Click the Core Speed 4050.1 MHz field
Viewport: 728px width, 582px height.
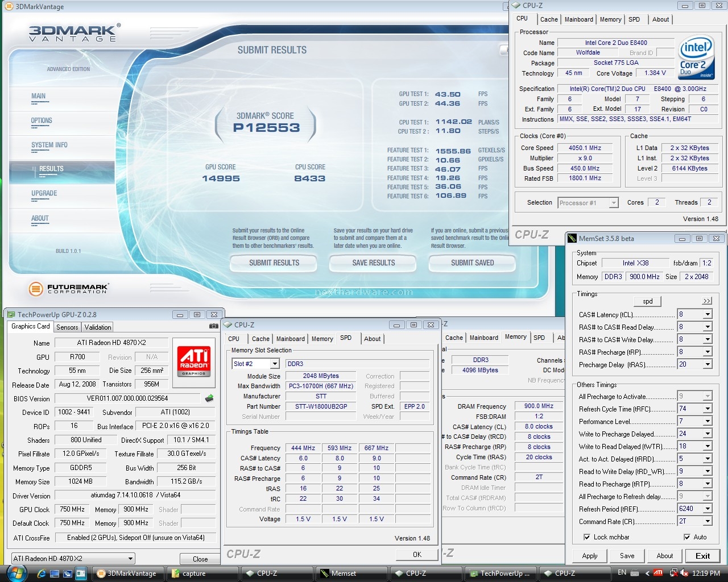[x=585, y=148]
